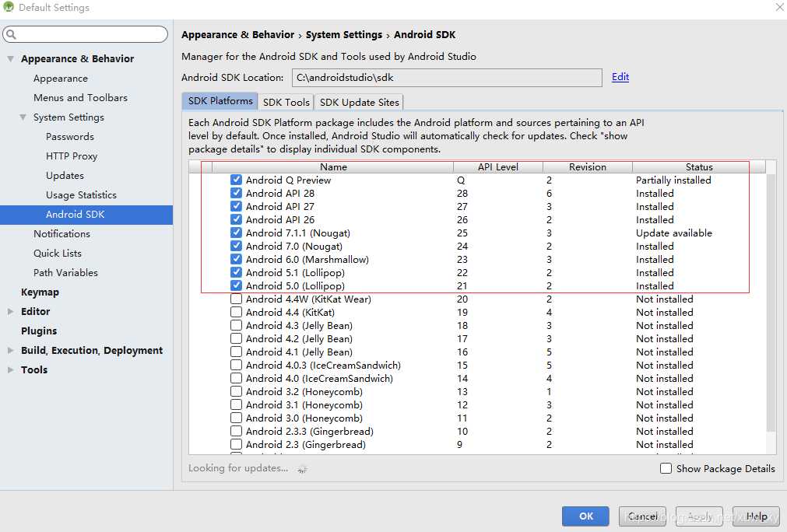Toggle Show Package Details checkbox
Image resolution: width=787 pixels, height=532 pixels.
tap(666, 468)
